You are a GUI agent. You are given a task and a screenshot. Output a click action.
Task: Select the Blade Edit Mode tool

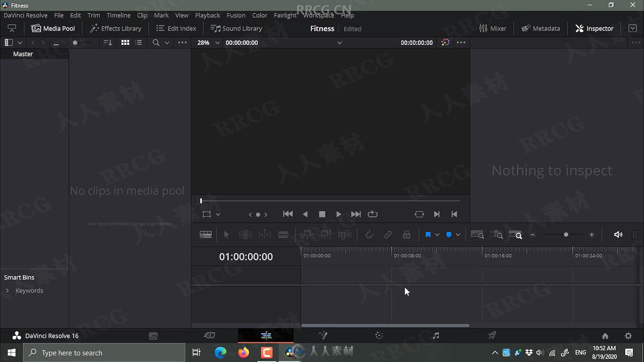point(283,235)
